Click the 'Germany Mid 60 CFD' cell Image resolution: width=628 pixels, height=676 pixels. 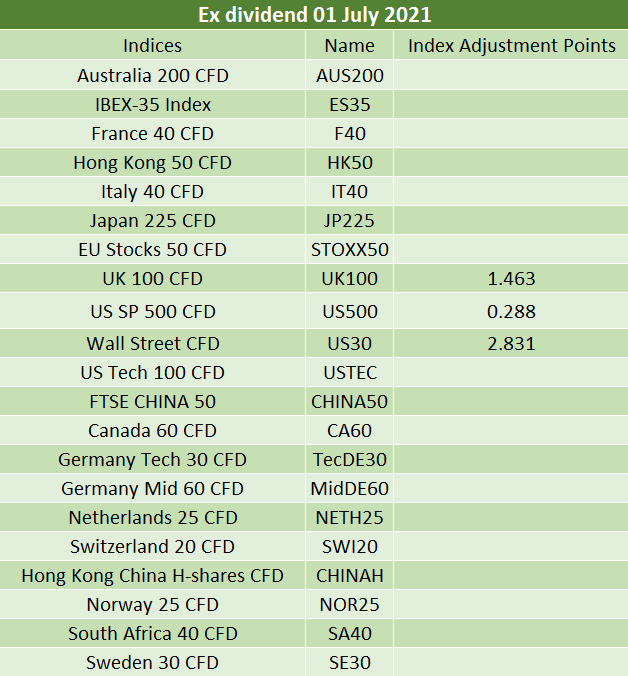point(153,488)
